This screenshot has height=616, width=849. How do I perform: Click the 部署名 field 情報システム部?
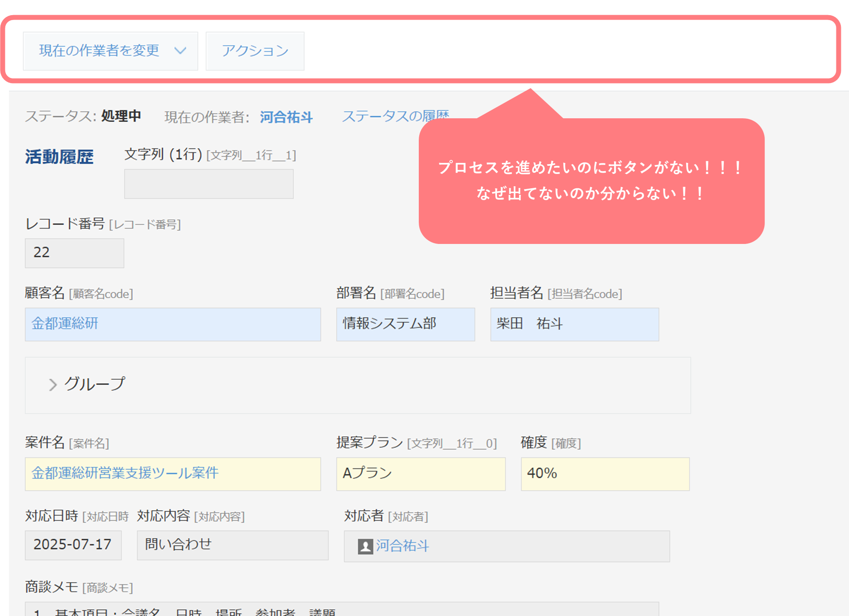click(405, 324)
